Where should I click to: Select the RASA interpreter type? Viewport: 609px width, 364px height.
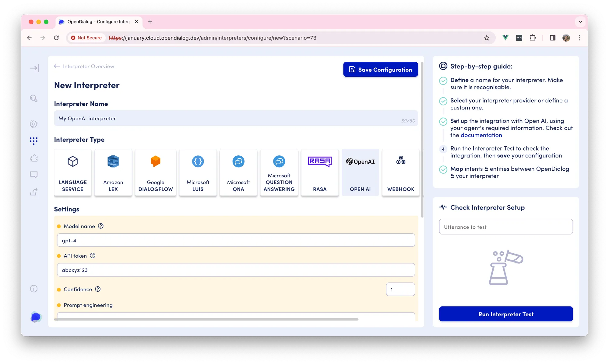(x=320, y=172)
